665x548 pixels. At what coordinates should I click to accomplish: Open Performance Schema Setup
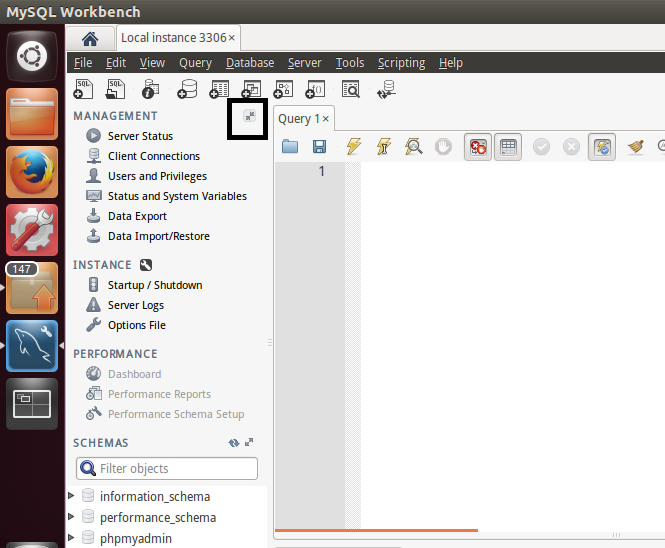[x=165, y=414]
